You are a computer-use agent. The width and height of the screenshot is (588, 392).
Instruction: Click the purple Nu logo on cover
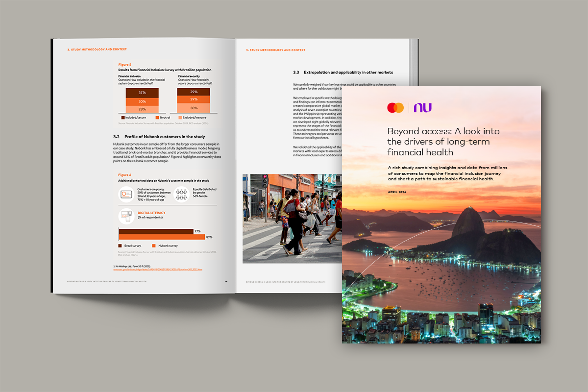pos(422,108)
